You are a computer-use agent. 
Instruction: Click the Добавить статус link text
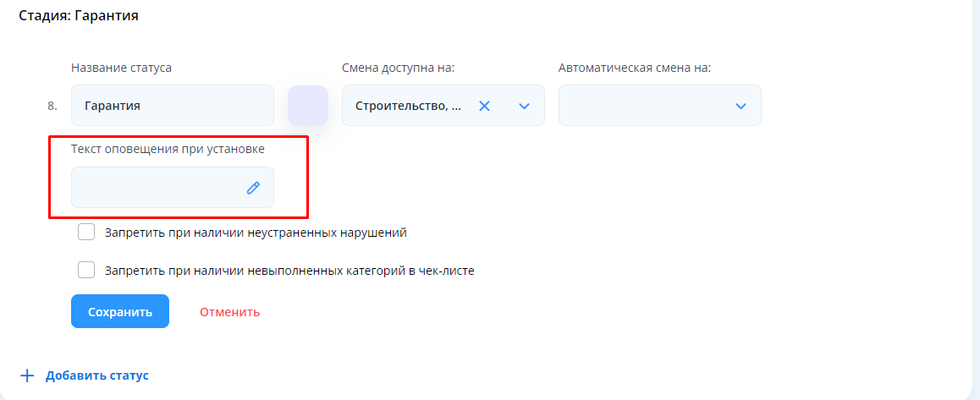click(x=97, y=375)
